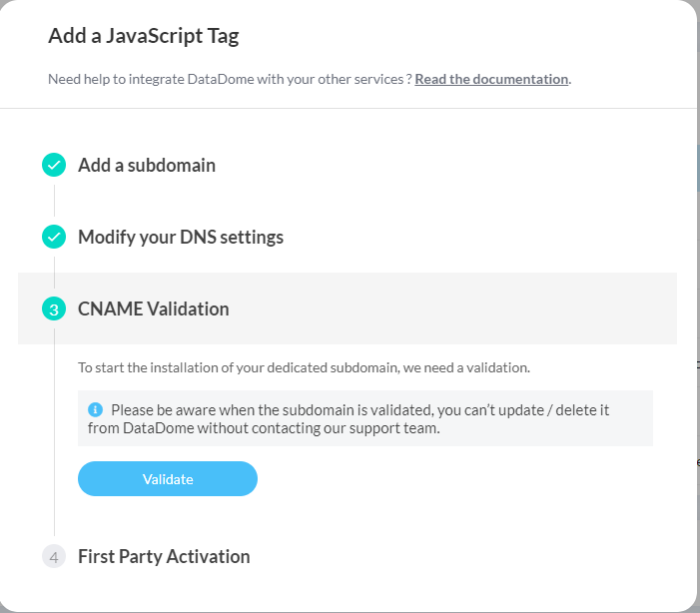Viewport: 700px width, 613px height.
Task: Select the Add a subdomain step title
Action: tap(147, 166)
